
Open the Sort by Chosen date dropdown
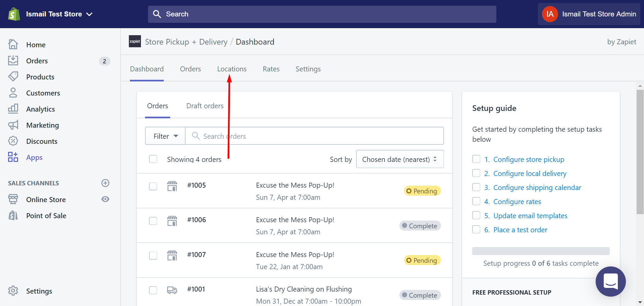(400, 159)
